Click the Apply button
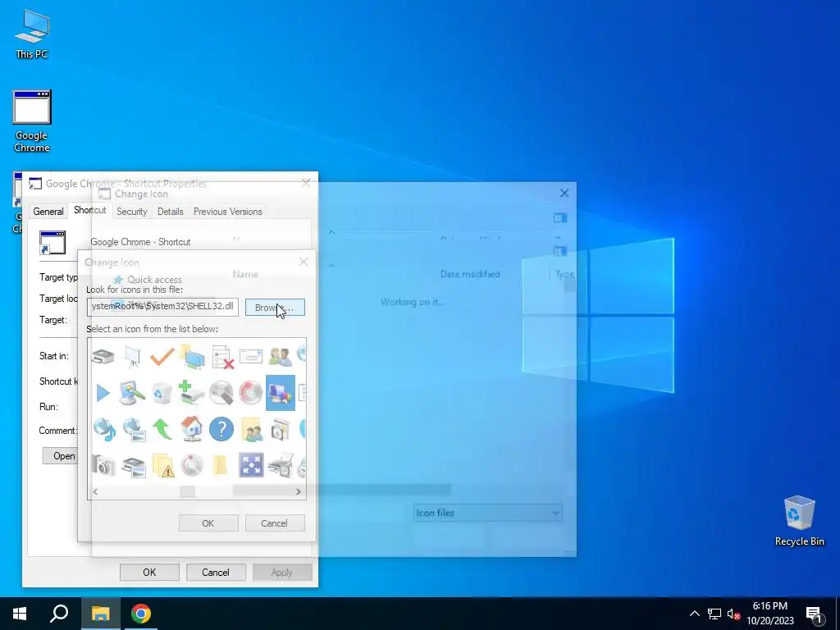840x630 pixels. coord(282,572)
